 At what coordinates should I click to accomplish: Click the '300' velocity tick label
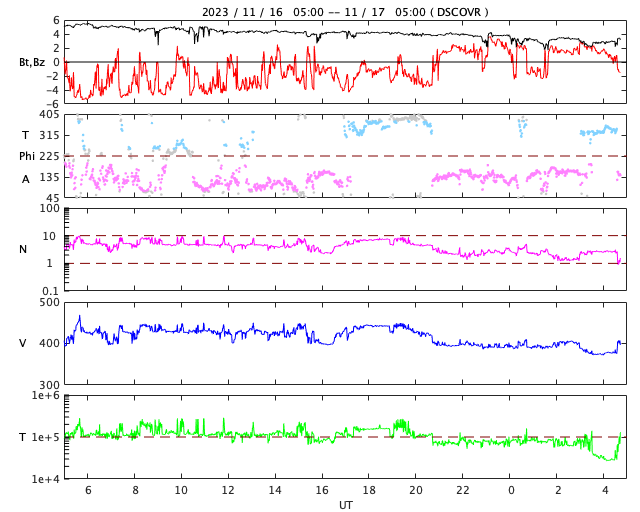(49, 385)
